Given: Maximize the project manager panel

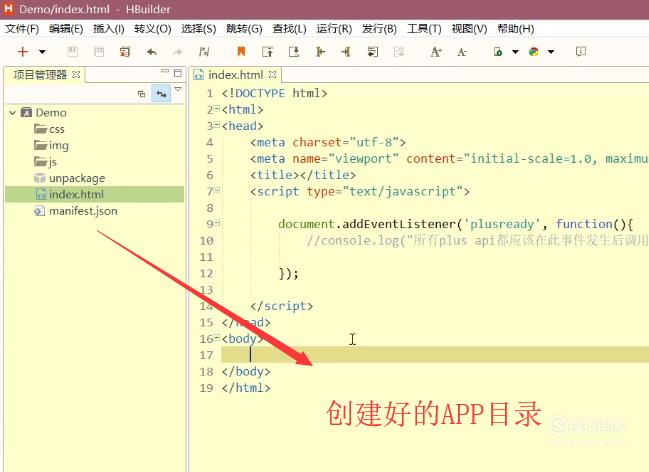Looking at the screenshot, I should tap(178, 73).
